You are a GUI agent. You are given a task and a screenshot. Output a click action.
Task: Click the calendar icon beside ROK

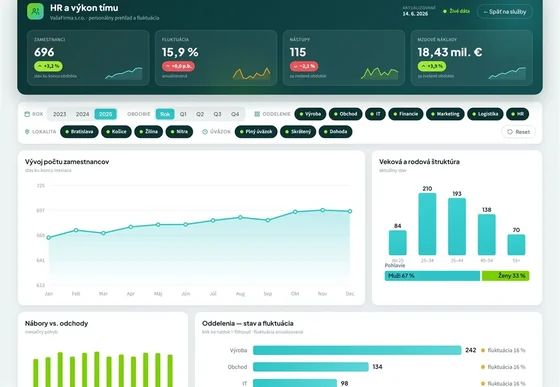(x=27, y=114)
